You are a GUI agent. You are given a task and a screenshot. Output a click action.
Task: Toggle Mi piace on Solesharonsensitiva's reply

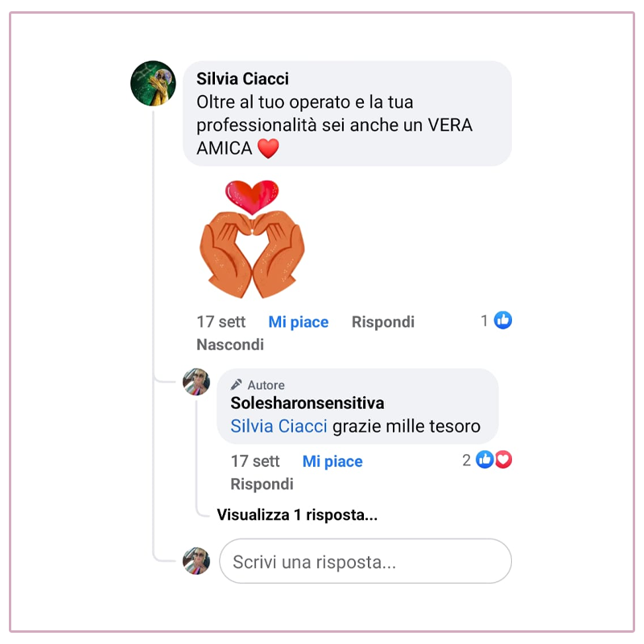click(x=332, y=461)
